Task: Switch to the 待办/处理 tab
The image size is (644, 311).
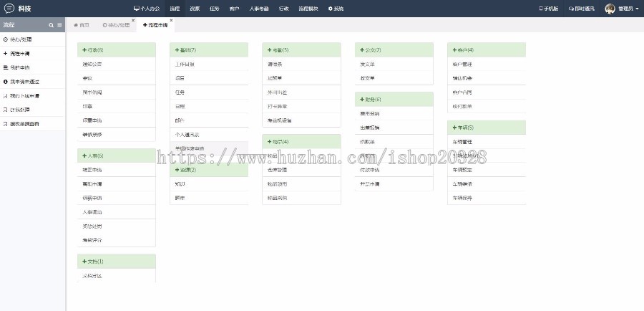Action: pos(116,25)
